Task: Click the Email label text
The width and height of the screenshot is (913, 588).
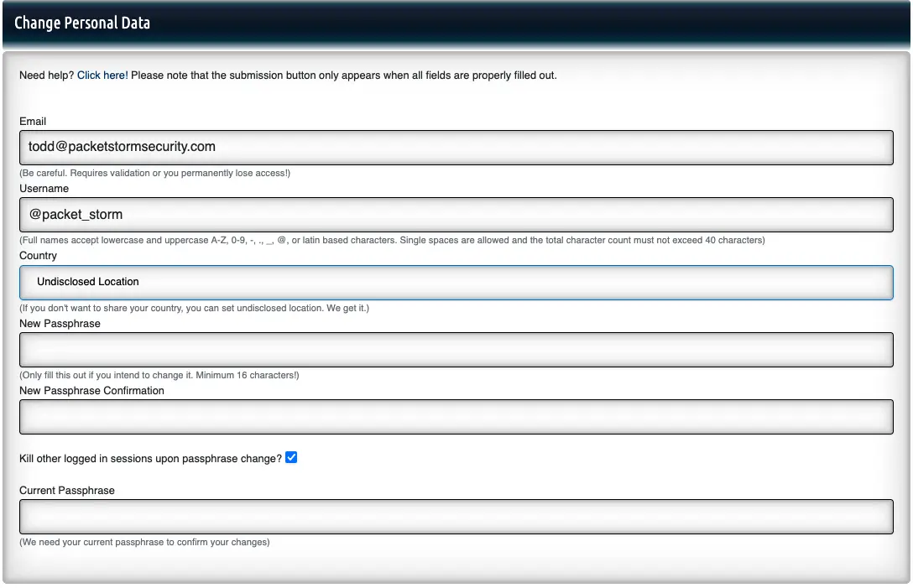Action: [33, 122]
